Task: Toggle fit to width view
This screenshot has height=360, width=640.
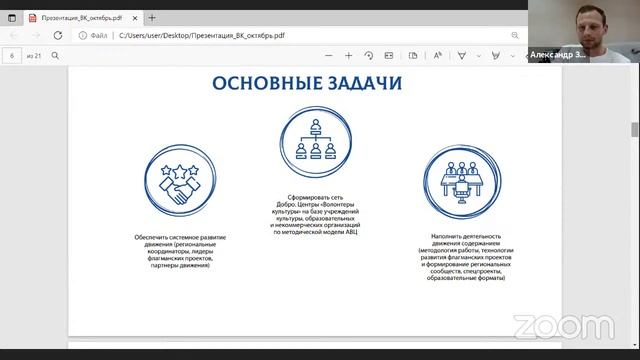Action: 389,56
